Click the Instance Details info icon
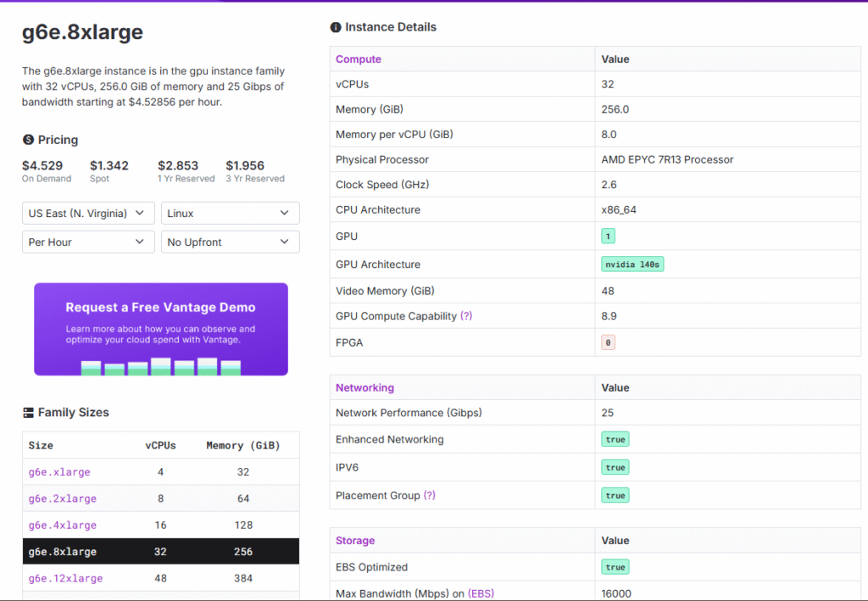This screenshot has width=868, height=601. click(x=336, y=27)
